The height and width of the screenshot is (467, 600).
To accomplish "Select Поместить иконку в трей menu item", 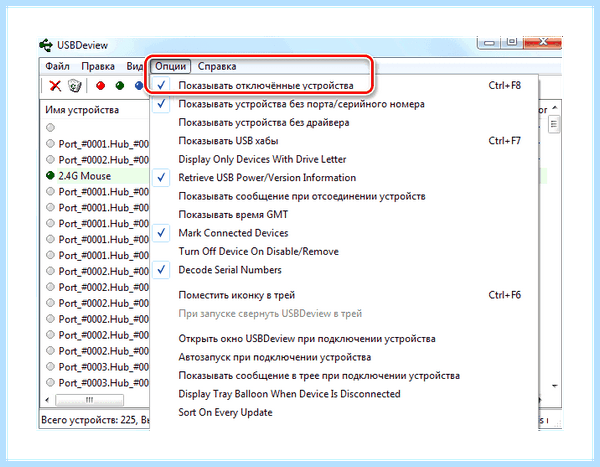I will point(344,295).
